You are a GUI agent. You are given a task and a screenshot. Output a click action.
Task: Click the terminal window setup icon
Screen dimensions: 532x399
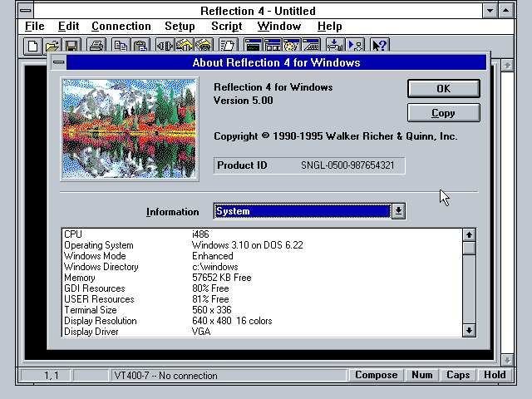coord(253,46)
